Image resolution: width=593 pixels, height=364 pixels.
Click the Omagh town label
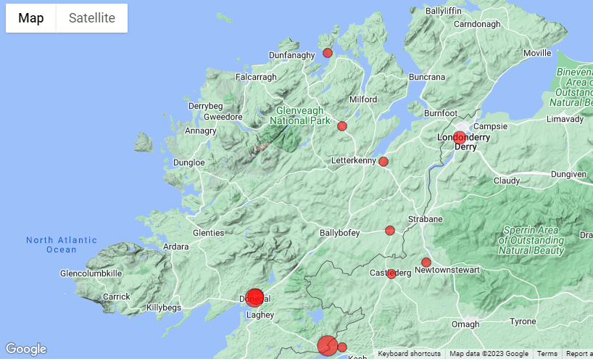465,324
